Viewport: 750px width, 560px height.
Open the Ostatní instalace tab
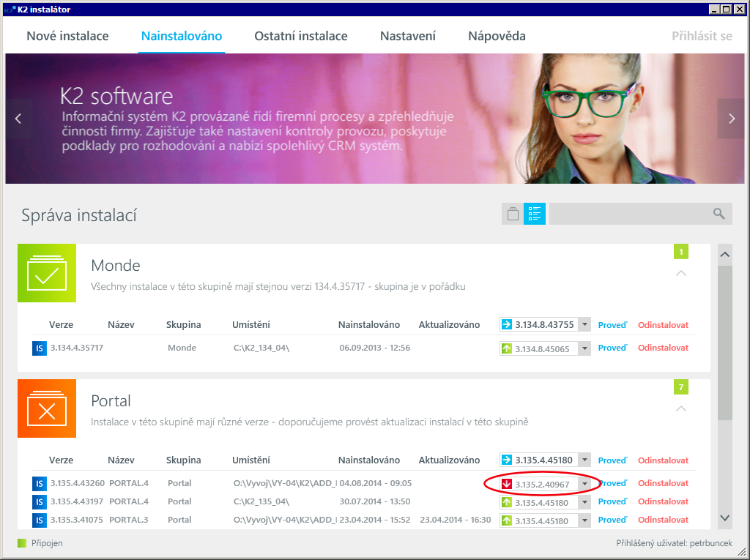tap(301, 36)
